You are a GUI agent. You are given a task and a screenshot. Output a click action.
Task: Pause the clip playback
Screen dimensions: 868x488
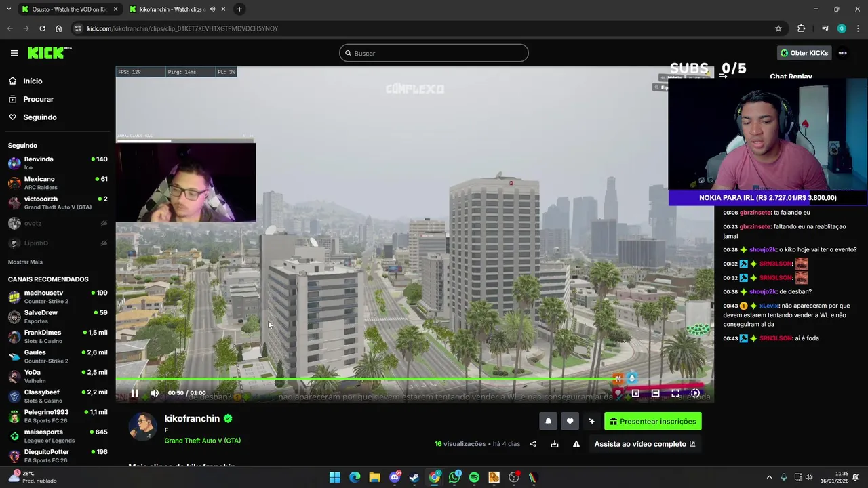click(x=134, y=393)
